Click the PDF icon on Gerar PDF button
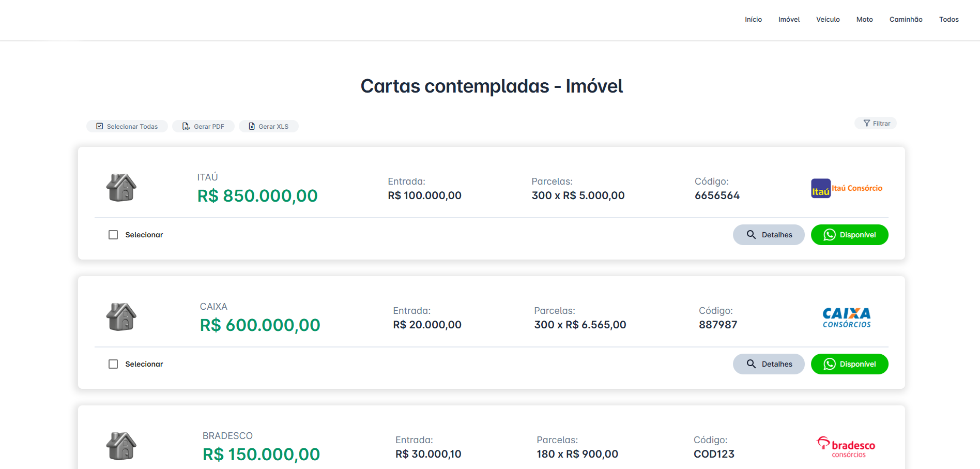 click(x=186, y=126)
